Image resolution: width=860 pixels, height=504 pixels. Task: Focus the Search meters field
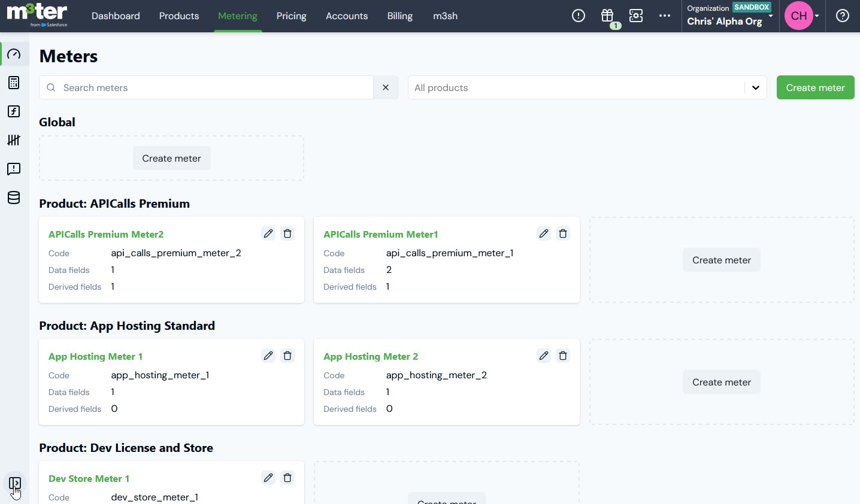(x=206, y=87)
